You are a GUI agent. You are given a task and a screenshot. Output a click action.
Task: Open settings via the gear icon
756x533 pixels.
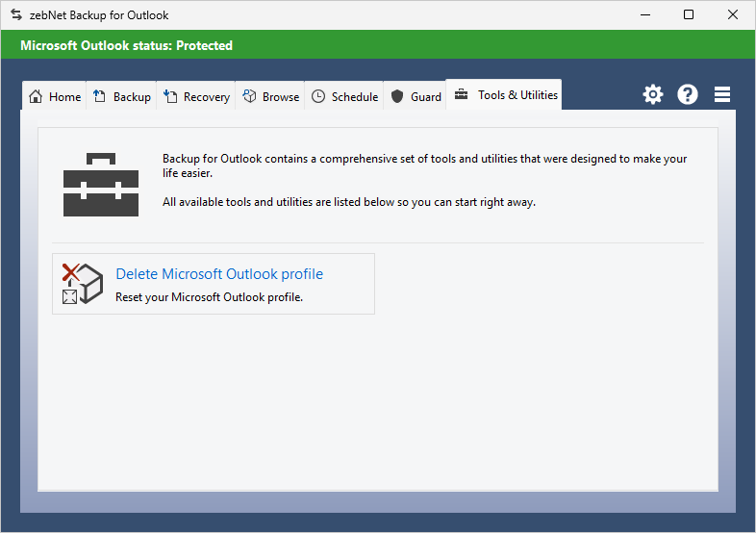pyautogui.click(x=653, y=94)
